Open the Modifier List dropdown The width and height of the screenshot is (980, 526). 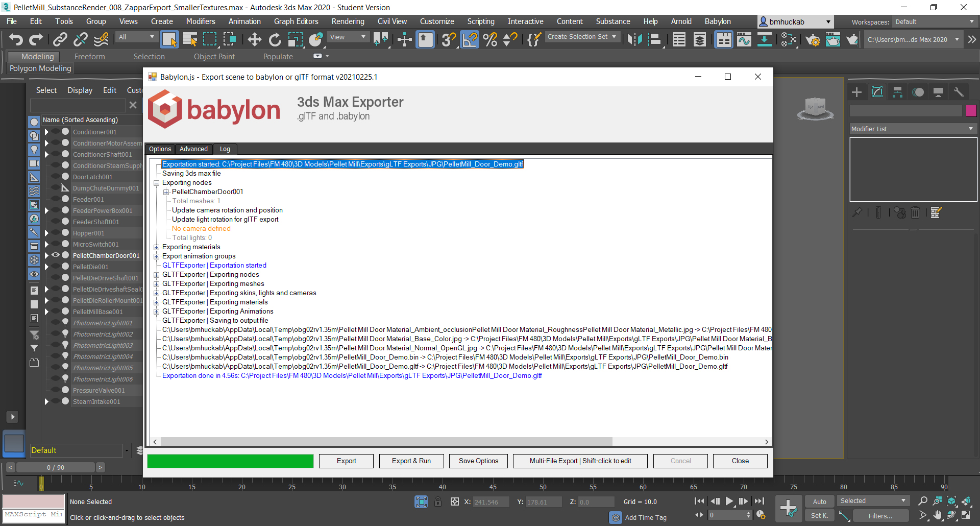pos(913,129)
